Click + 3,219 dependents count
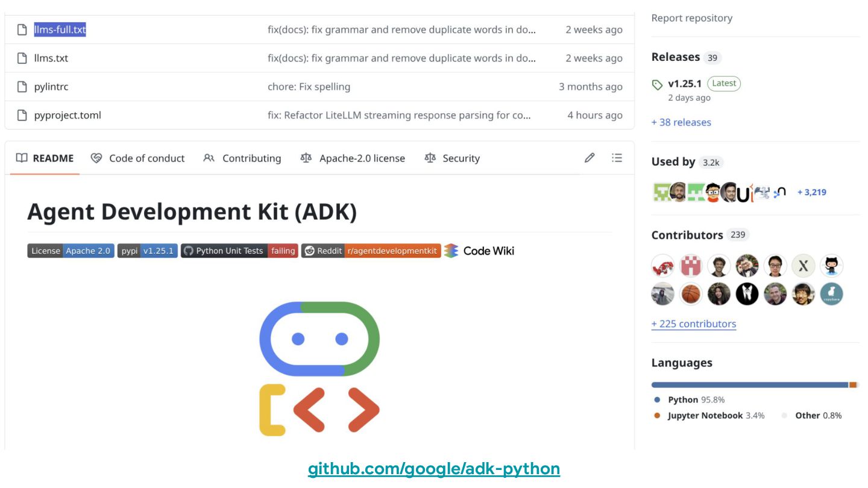The width and height of the screenshot is (868, 488). point(812,192)
